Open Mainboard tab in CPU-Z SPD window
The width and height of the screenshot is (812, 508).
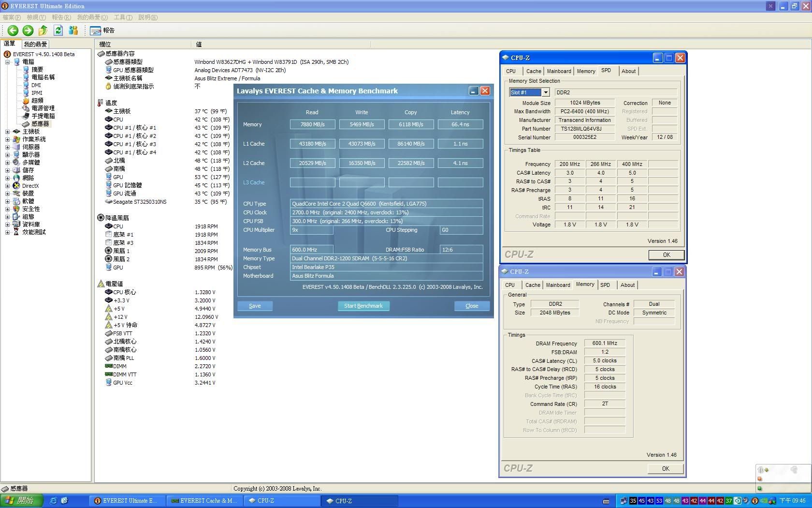[x=559, y=71]
